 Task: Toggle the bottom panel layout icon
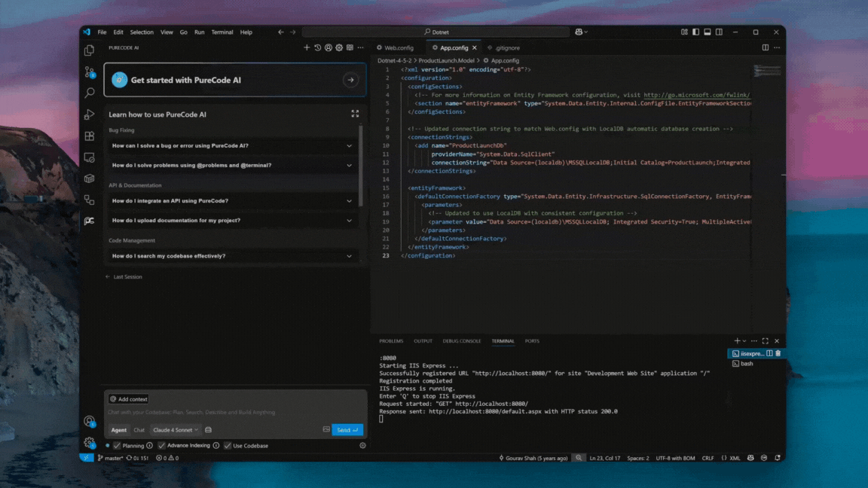[708, 32]
